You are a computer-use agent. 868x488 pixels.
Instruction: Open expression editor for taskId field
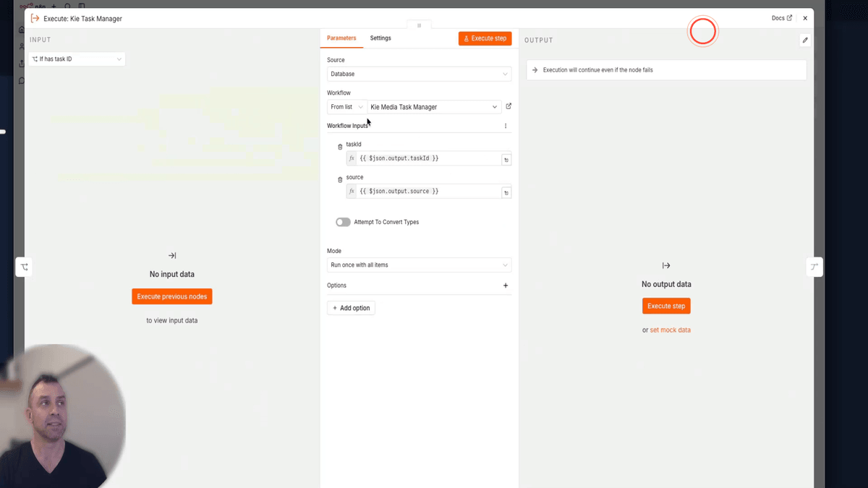[x=506, y=160]
